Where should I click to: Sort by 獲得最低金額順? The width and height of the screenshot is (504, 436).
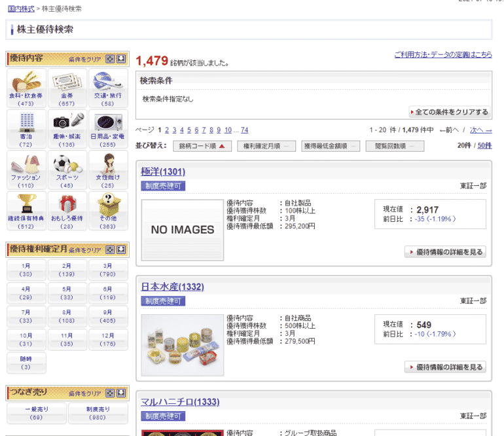click(331, 146)
